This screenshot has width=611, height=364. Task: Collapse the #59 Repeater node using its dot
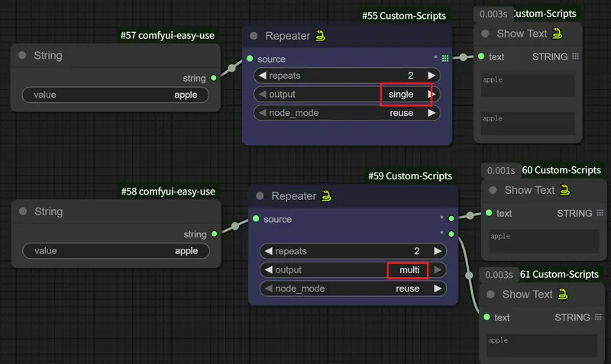(260, 196)
